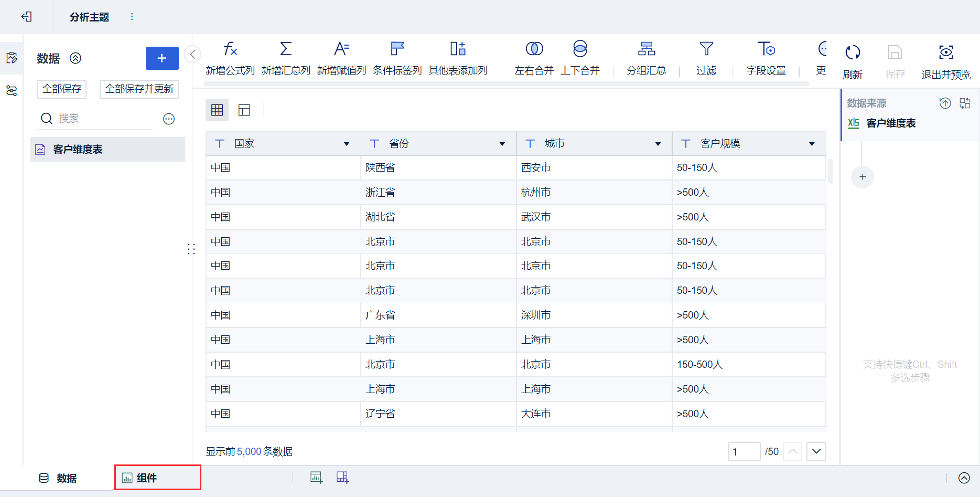Open 分组汇总 tool

coord(647,58)
